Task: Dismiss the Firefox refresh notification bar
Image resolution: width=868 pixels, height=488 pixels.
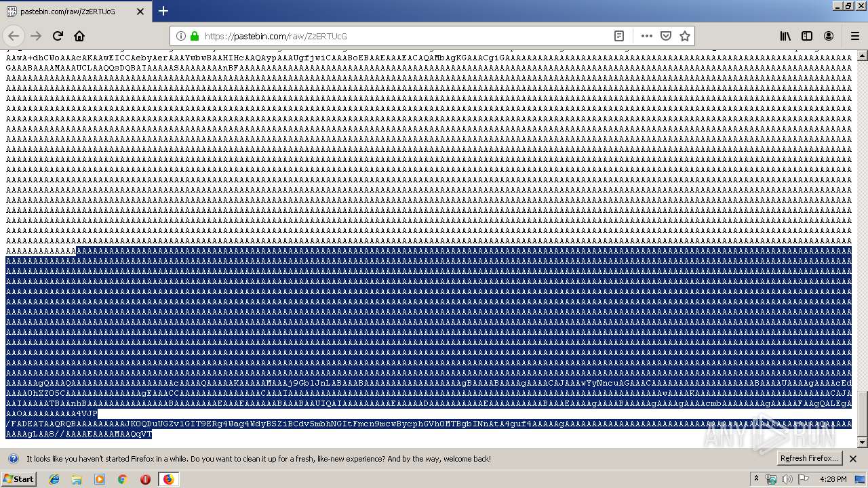Action: (x=854, y=458)
